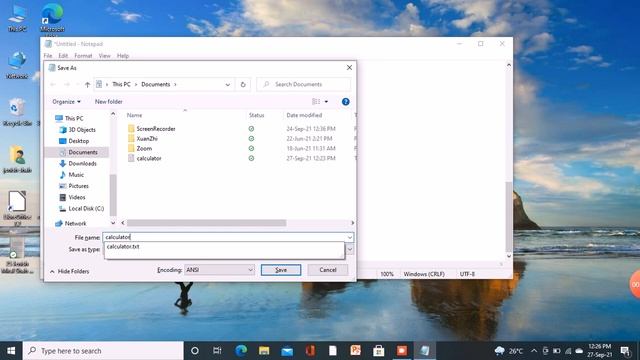This screenshot has width=640, height=360.
Task: Open This PC desktop icon
Action: point(17,18)
